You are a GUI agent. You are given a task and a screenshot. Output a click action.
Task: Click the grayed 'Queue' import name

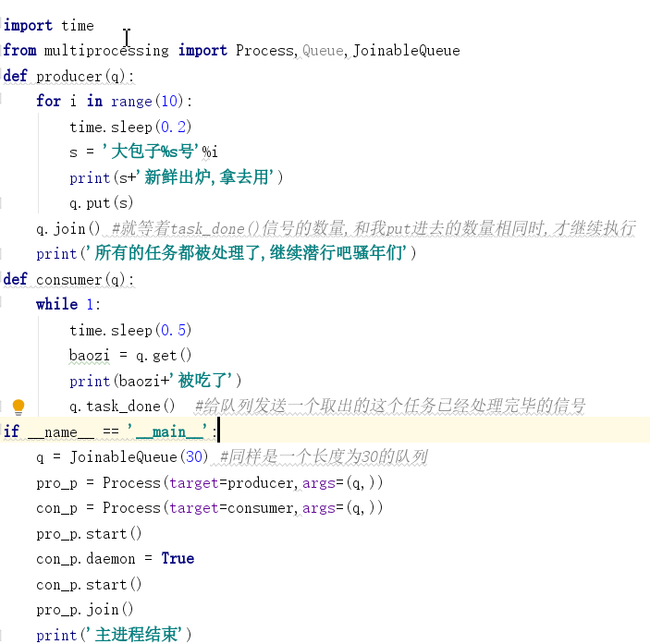[323, 51]
